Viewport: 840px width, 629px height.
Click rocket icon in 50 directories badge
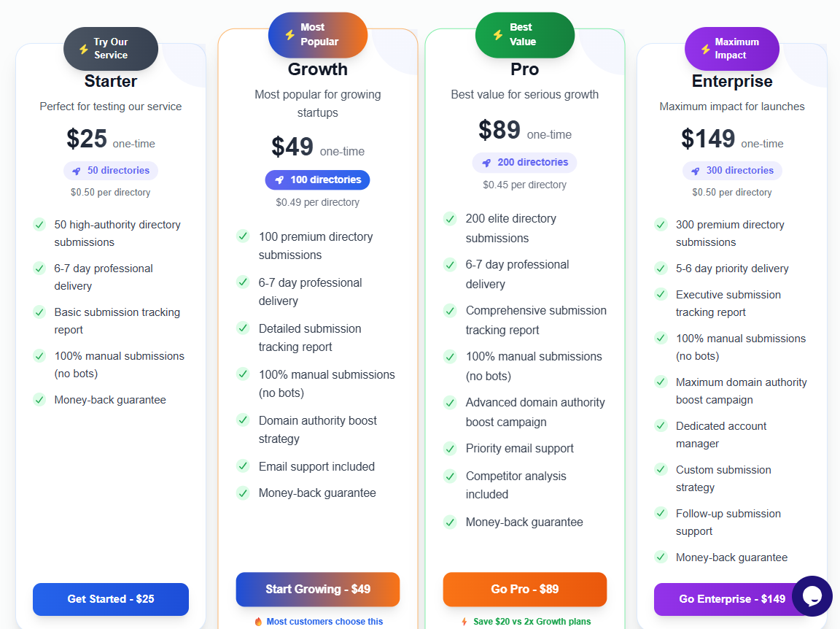pos(77,171)
